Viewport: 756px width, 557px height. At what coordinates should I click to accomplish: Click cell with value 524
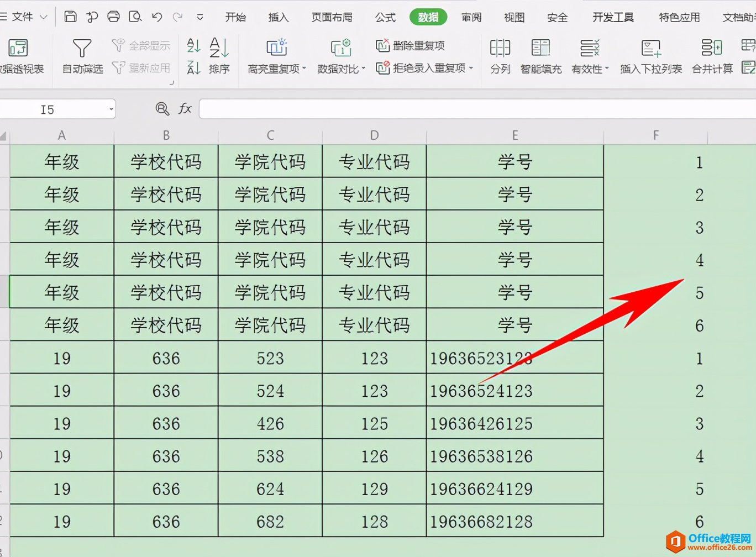pyautogui.click(x=270, y=391)
